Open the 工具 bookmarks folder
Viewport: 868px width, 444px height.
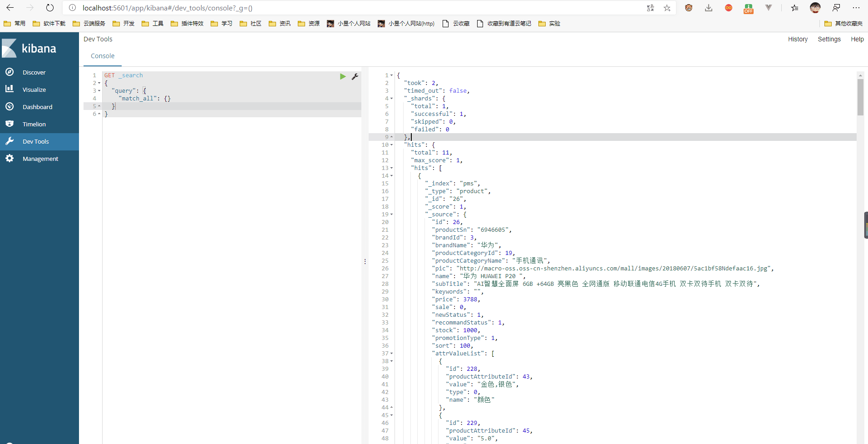coord(153,24)
